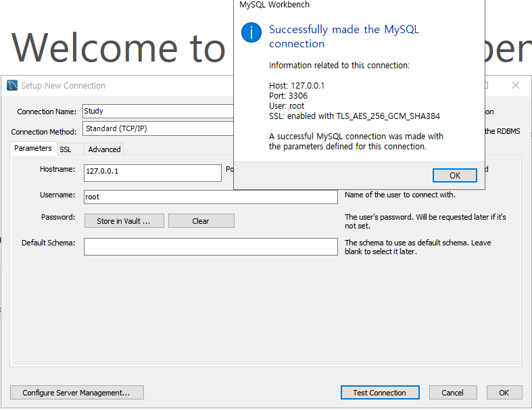Click the Default Schema input field
This screenshot has width=532, height=411.
[x=211, y=247]
